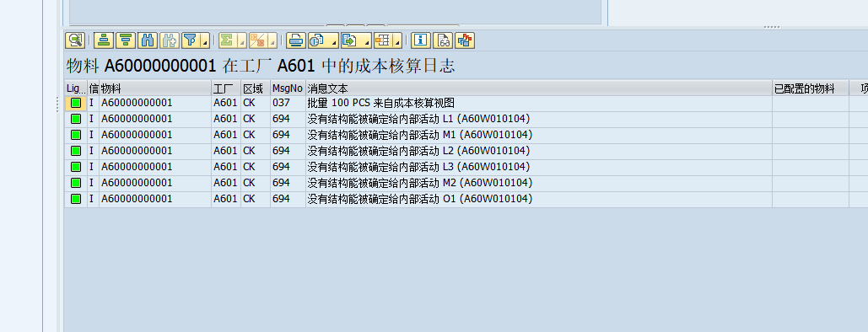
Task: Open the long text glasses icon
Action: click(x=443, y=40)
